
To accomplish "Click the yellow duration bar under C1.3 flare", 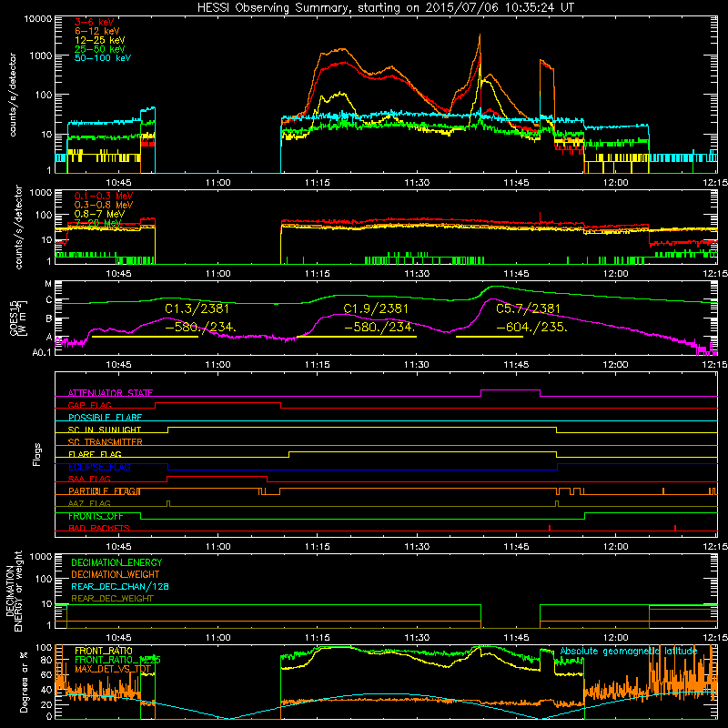I will [145, 337].
